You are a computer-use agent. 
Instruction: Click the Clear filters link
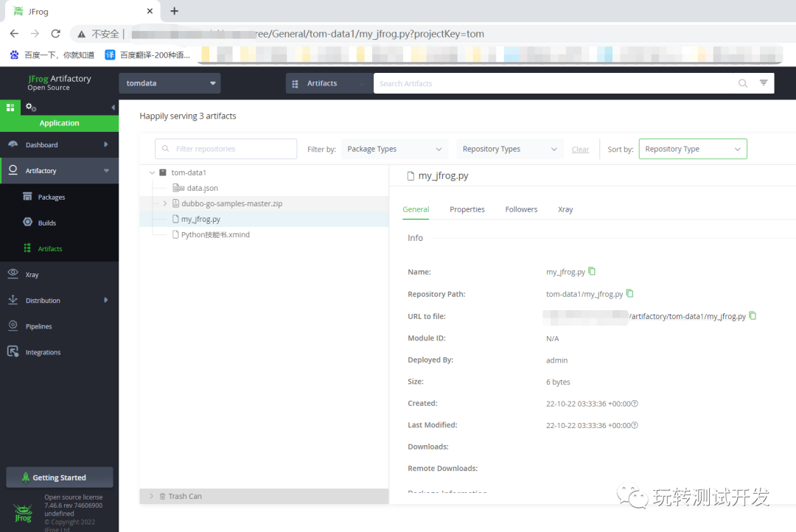click(580, 150)
